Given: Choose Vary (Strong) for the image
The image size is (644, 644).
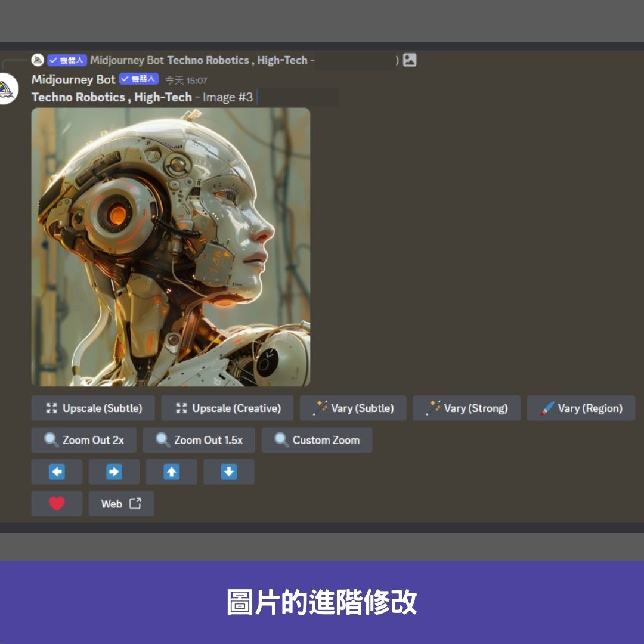Looking at the screenshot, I should tap(466, 408).
